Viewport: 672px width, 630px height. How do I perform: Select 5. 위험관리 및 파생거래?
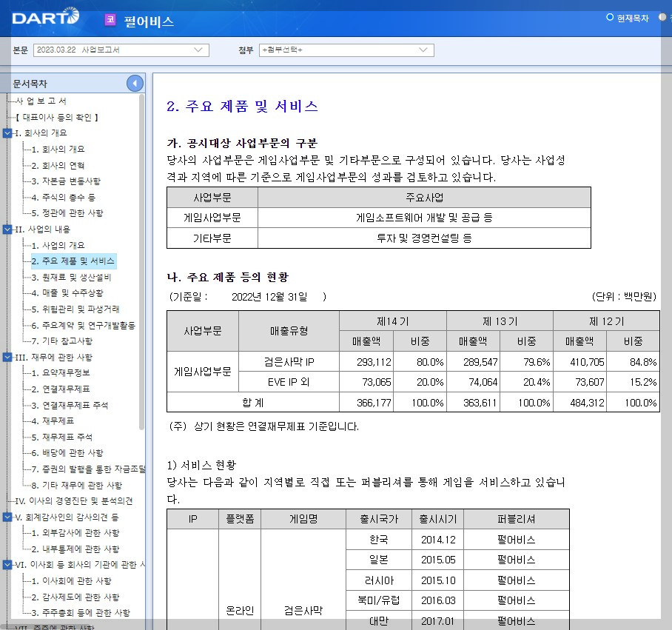[x=75, y=309]
